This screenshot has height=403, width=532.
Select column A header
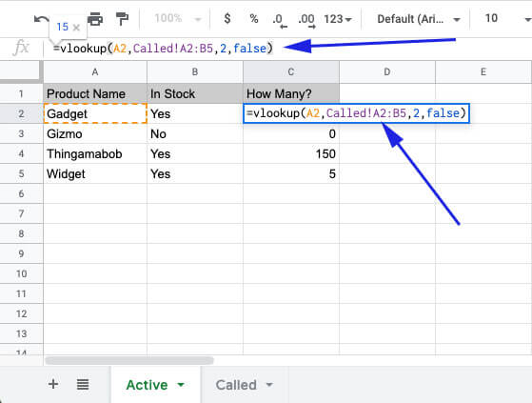point(95,72)
